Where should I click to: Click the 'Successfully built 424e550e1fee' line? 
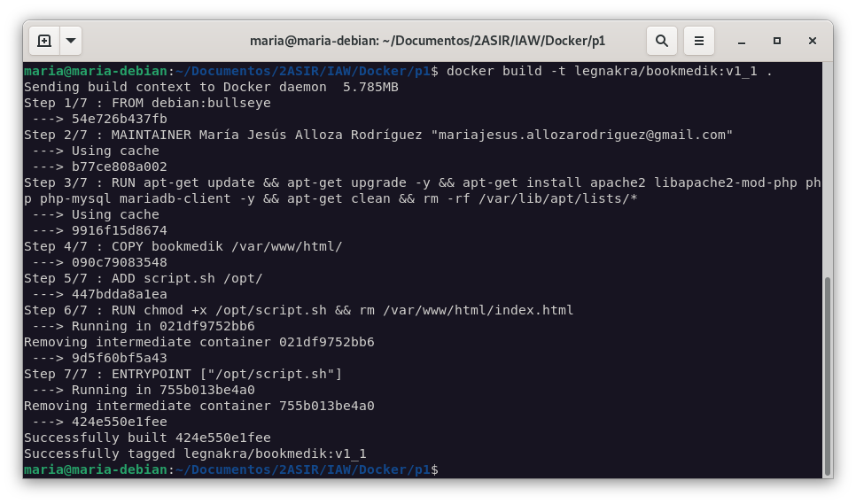pyautogui.click(x=147, y=438)
